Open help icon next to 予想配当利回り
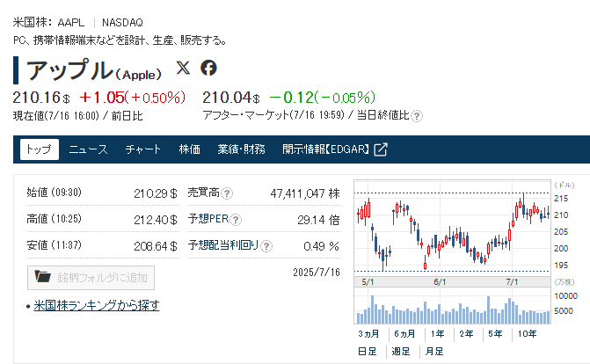 tap(266, 246)
